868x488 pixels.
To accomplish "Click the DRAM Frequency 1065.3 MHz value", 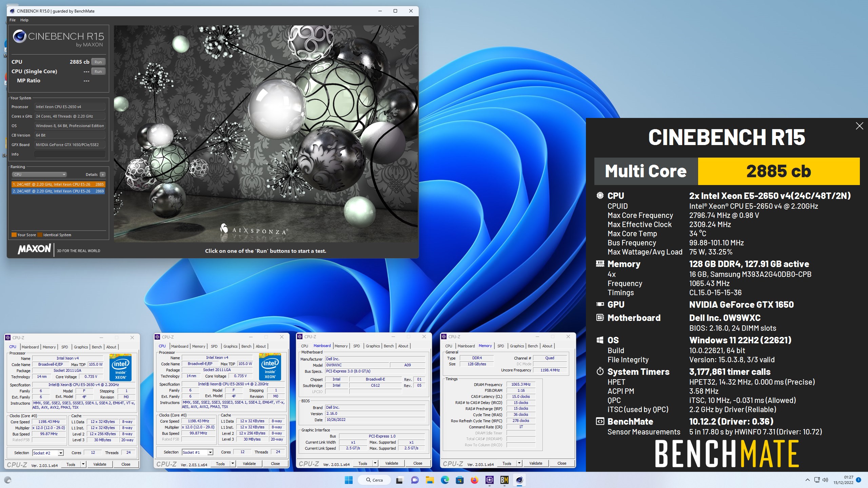I will [521, 384].
